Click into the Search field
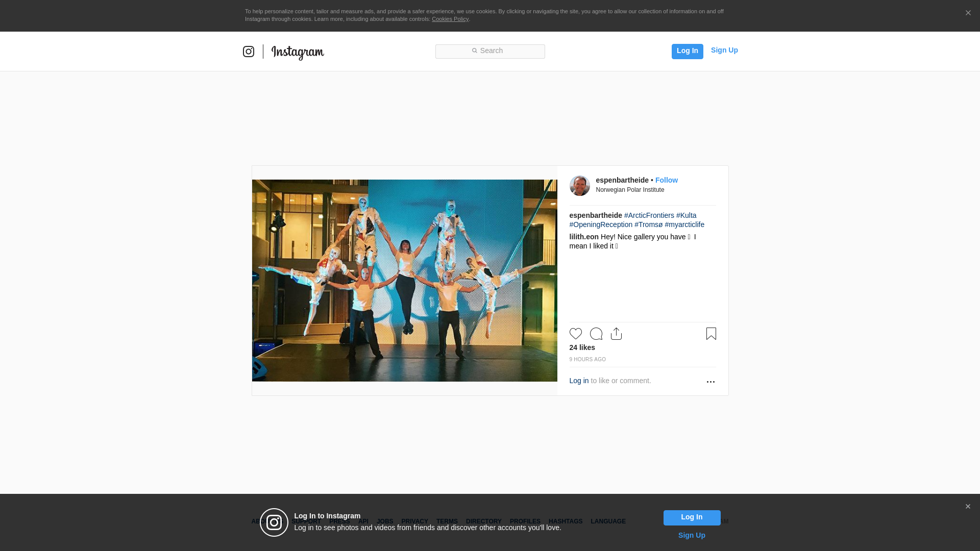The height and width of the screenshot is (551, 980). (x=490, y=51)
